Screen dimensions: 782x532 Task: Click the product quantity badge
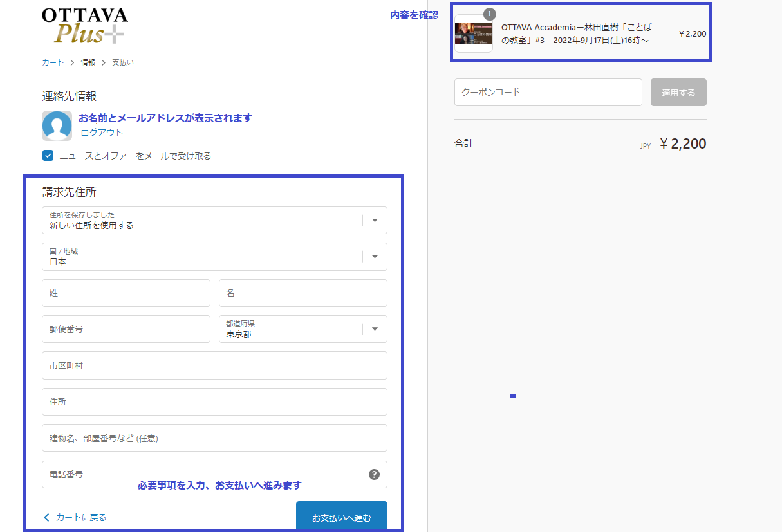click(x=490, y=14)
